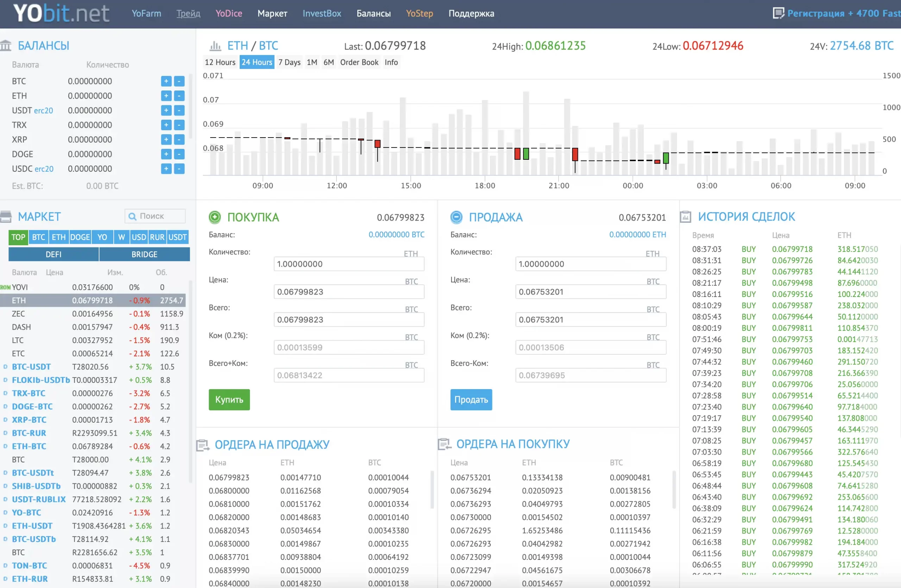The height and width of the screenshot is (588, 901).
Task: Click the minus withdraw icon for DOGE
Action: pyautogui.click(x=179, y=154)
